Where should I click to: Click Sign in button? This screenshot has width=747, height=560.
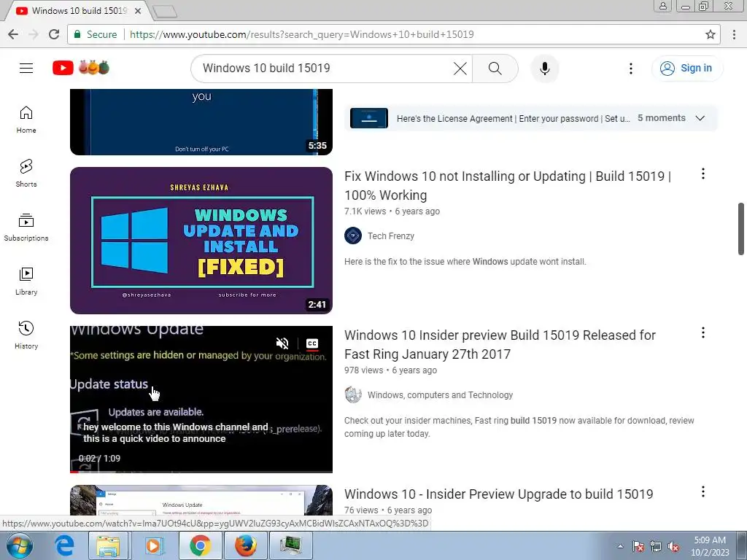(686, 68)
